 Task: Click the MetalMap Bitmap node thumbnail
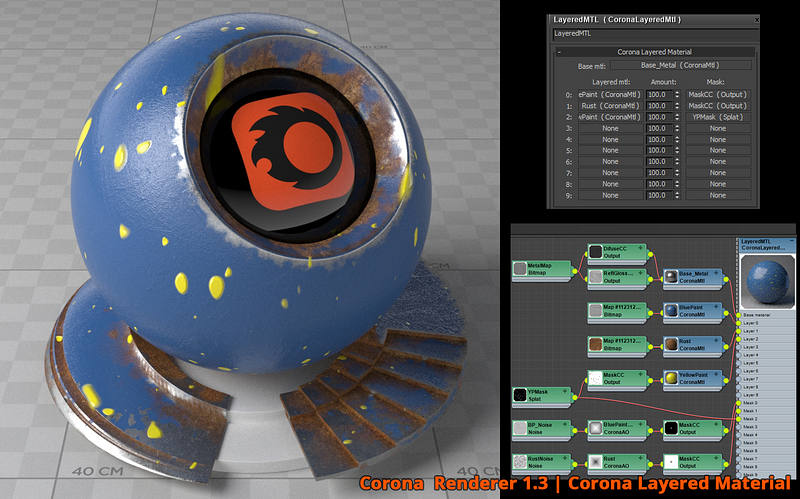point(520,268)
